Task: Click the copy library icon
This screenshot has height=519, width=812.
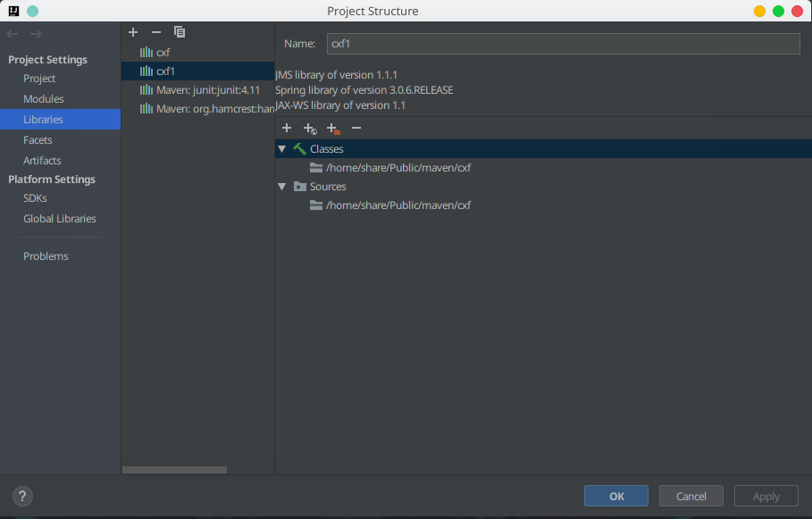Action: pyautogui.click(x=180, y=32)
